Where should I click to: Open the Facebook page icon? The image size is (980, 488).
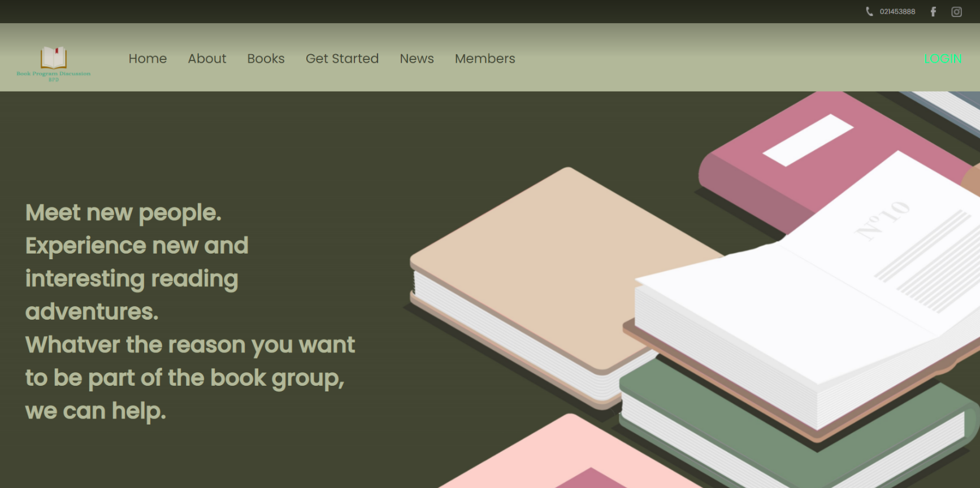tap(933, 11)
